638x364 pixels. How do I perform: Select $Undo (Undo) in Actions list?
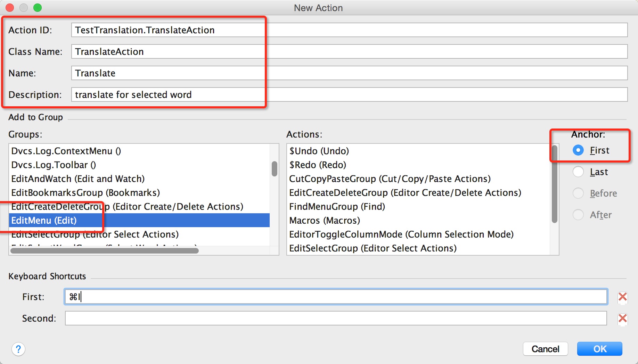pyautogui.click(x=319, y=151)
